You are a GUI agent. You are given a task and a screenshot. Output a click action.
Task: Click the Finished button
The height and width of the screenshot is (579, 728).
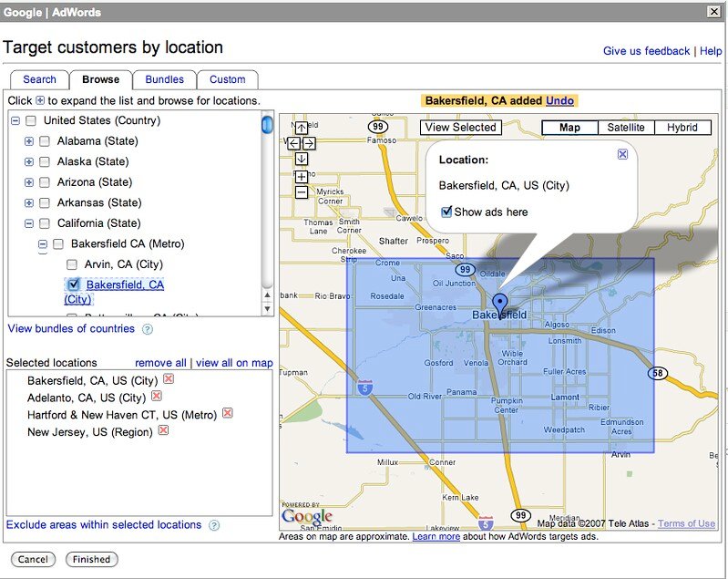click(91, 559)
